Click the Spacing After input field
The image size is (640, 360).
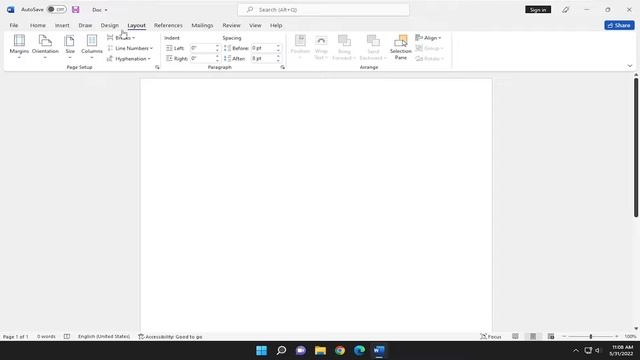(x=263, y=59)
